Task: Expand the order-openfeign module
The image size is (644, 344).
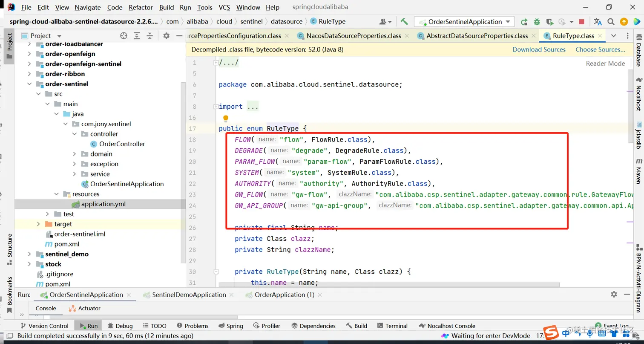Action: coord(29,54)
